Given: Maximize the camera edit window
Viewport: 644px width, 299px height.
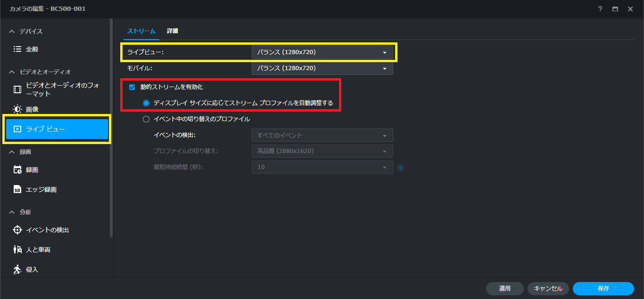Looking at the screenshot, I should coord(615,9).
